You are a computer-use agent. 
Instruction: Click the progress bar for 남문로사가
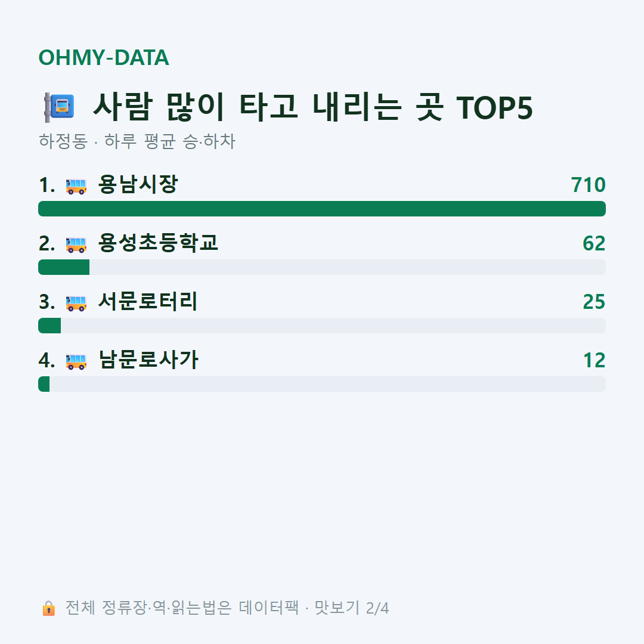322,384
